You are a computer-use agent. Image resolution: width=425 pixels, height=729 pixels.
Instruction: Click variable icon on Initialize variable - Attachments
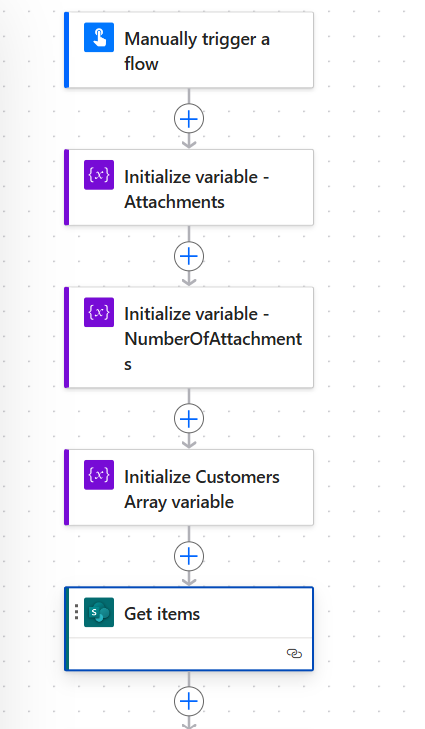point(99,175)
